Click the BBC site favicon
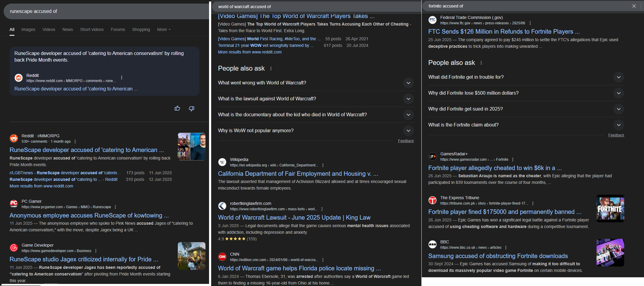This screenshot has height=286, width=644. pyautogui.click(x=433, y=244)
